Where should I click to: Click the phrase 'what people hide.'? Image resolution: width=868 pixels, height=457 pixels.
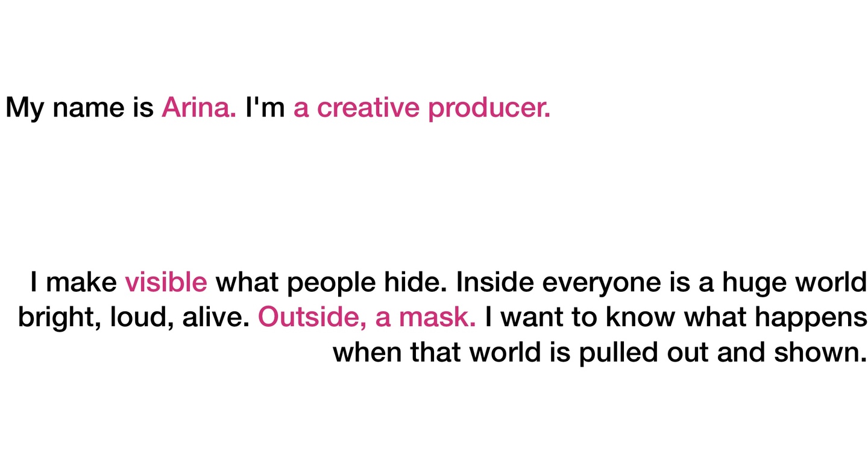click(332, 282)
